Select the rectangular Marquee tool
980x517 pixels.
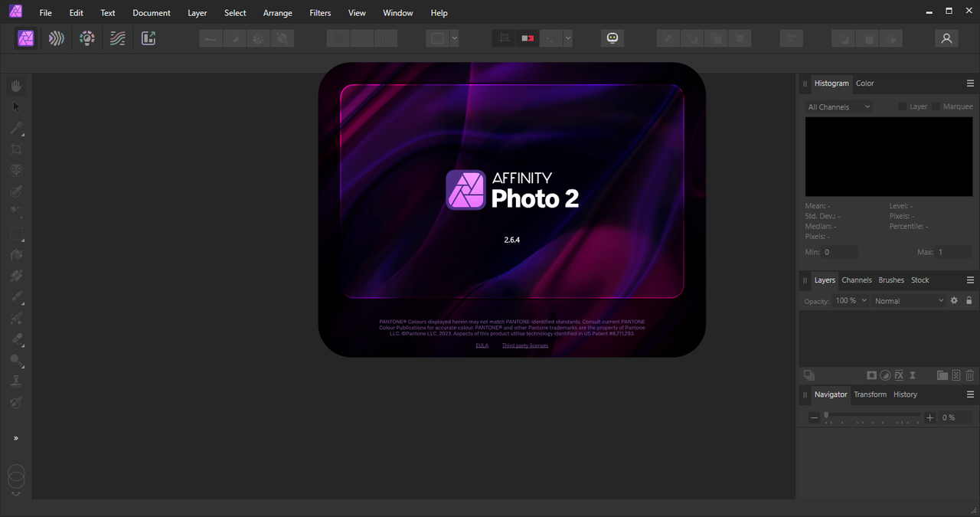click(x=16, y=234)
